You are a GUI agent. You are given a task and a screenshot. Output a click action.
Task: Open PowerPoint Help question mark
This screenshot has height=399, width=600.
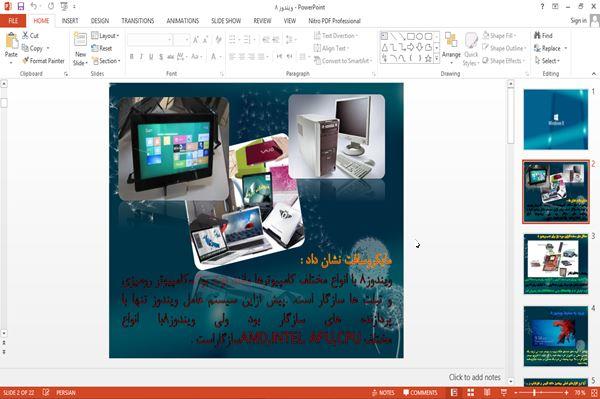pyautogui.click(x=542, y=7)
